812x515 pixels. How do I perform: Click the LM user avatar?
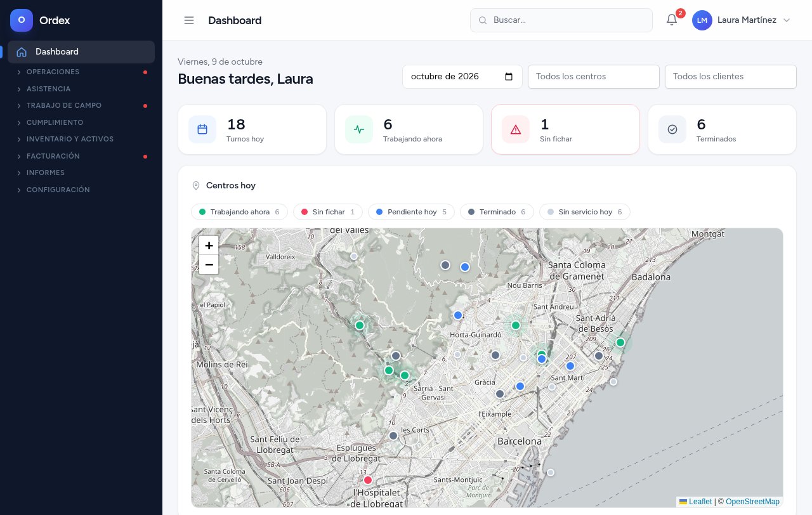pyautogui.click(x=702, y=20)
